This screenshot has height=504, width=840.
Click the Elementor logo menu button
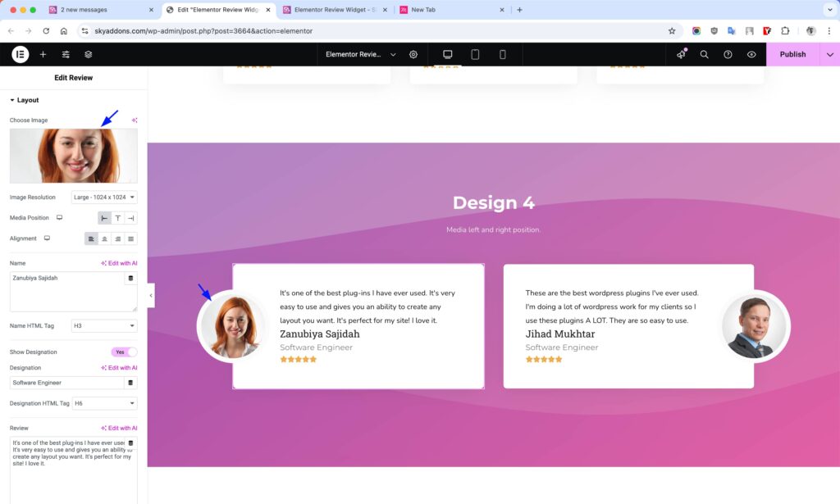coord(20,54)
